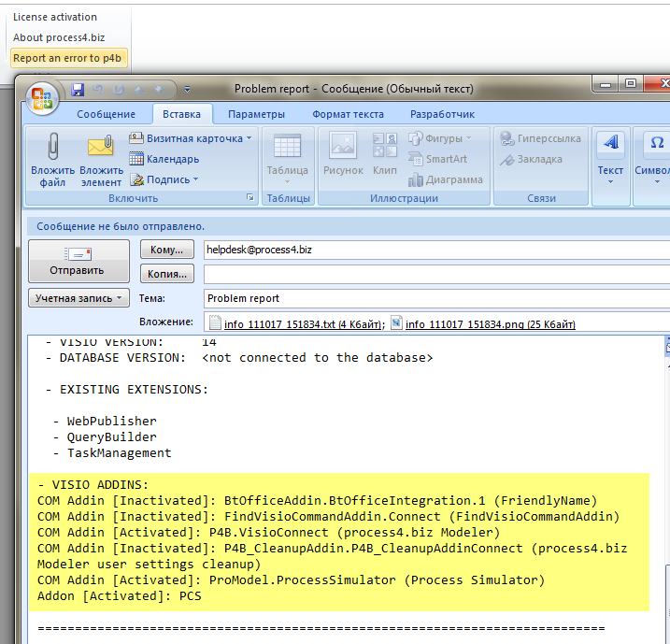Image resolution: width=670 pixels, height=644 pixels.
Task: Open the Включить group dialog launcher
Action: [x=250, y=197]
